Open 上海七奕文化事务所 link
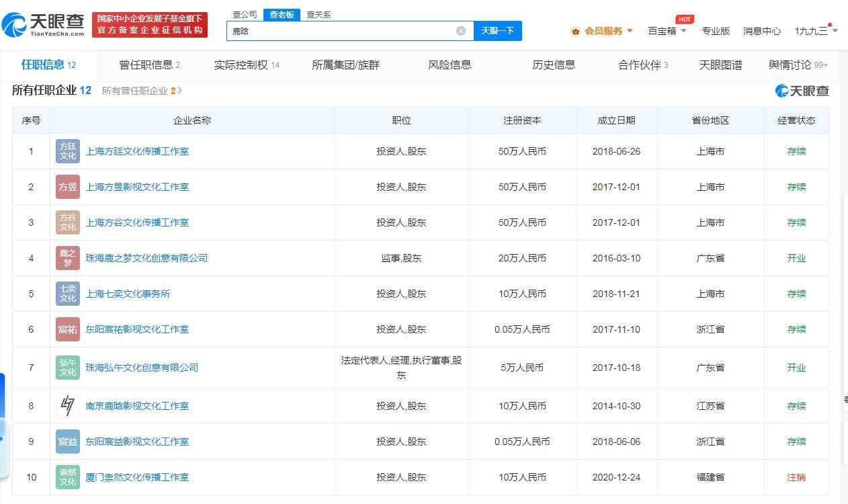848x504 pixels. pos(128,294)
